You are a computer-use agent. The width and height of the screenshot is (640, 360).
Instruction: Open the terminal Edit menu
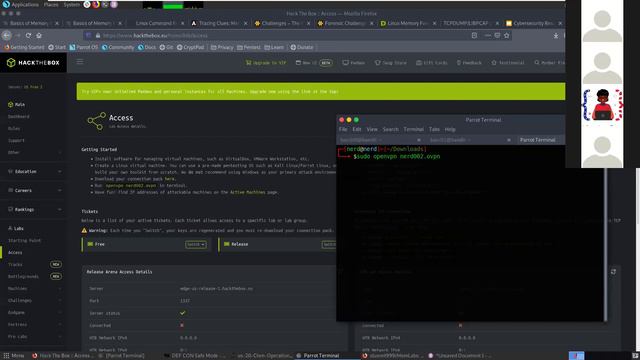click(357, 129)
